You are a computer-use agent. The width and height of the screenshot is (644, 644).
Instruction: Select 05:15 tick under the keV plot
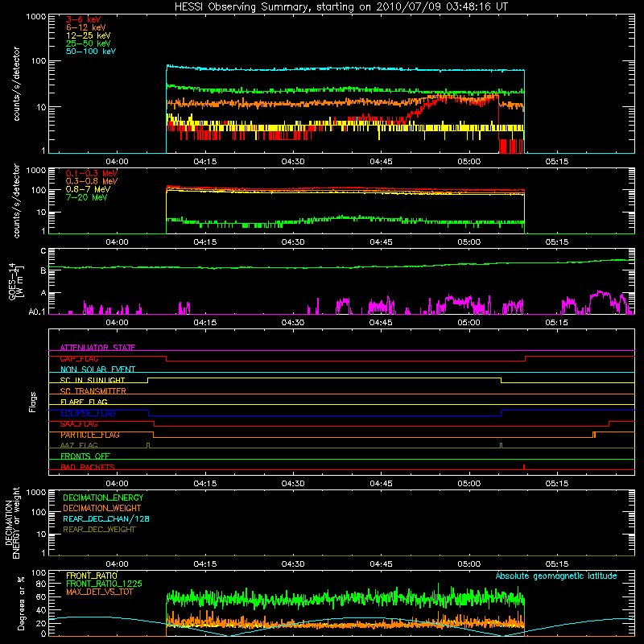pyautogui.click(x=557, y=162)
